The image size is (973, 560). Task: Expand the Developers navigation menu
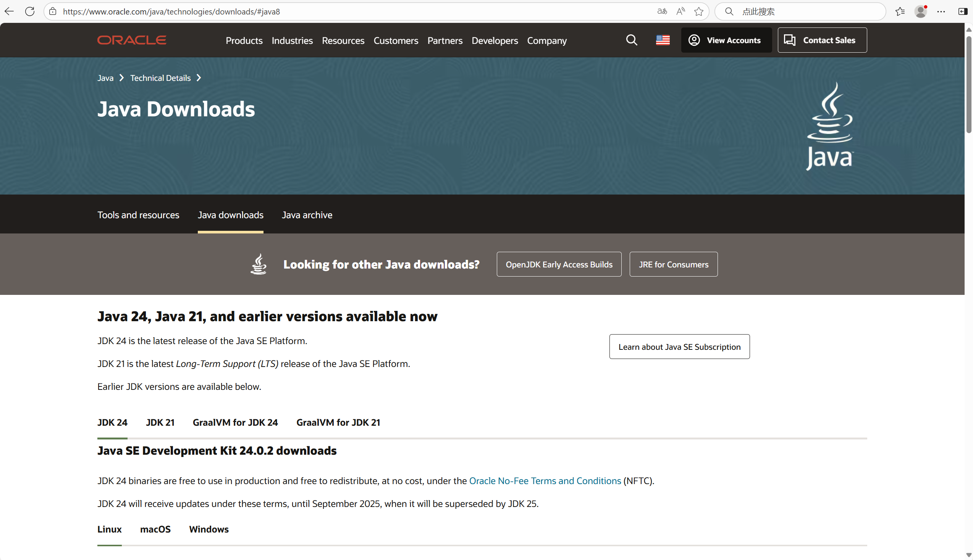[495, 40]
